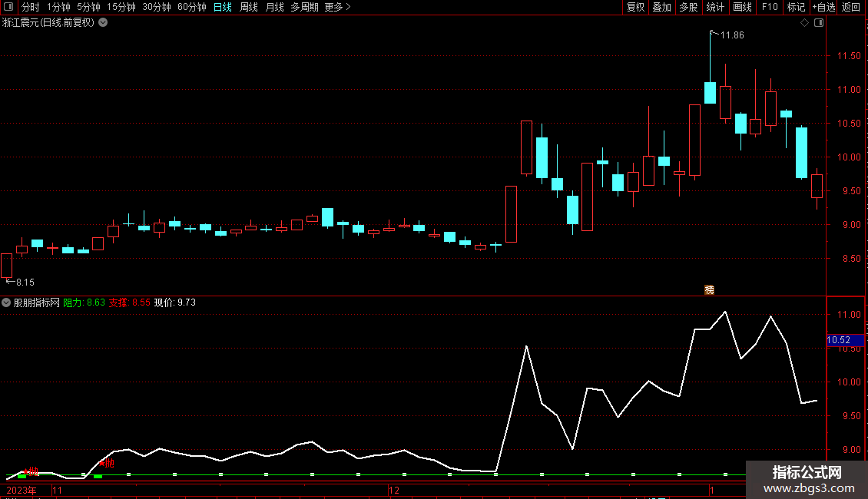The width and height of the screenshot is (868, 499).
Task: Click the diamond icon in chart header
Action: click(x=804, y=23)
